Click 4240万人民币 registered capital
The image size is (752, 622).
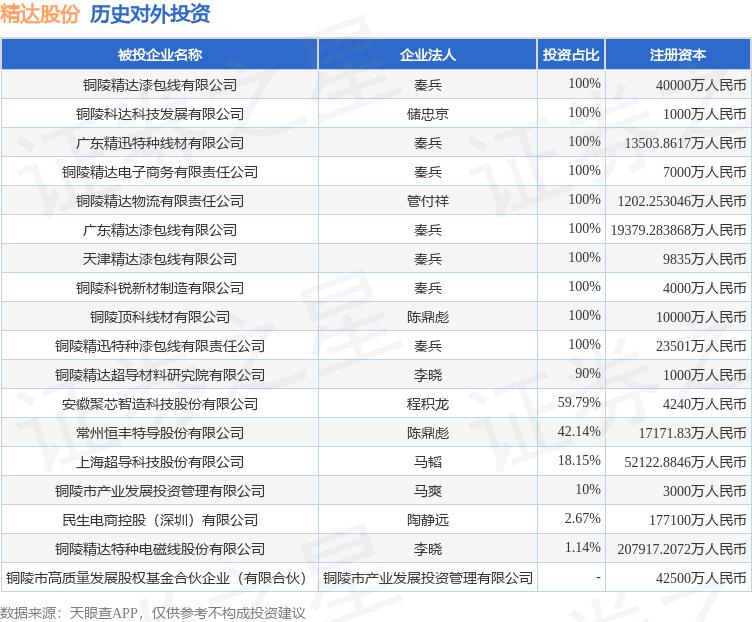click(705, 404)
